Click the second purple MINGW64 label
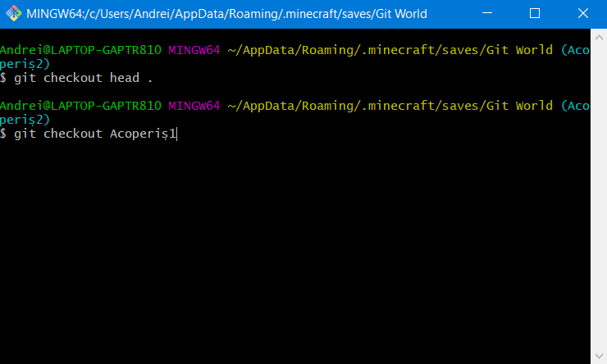Screen dimensions: 607x364 point(194,106)
